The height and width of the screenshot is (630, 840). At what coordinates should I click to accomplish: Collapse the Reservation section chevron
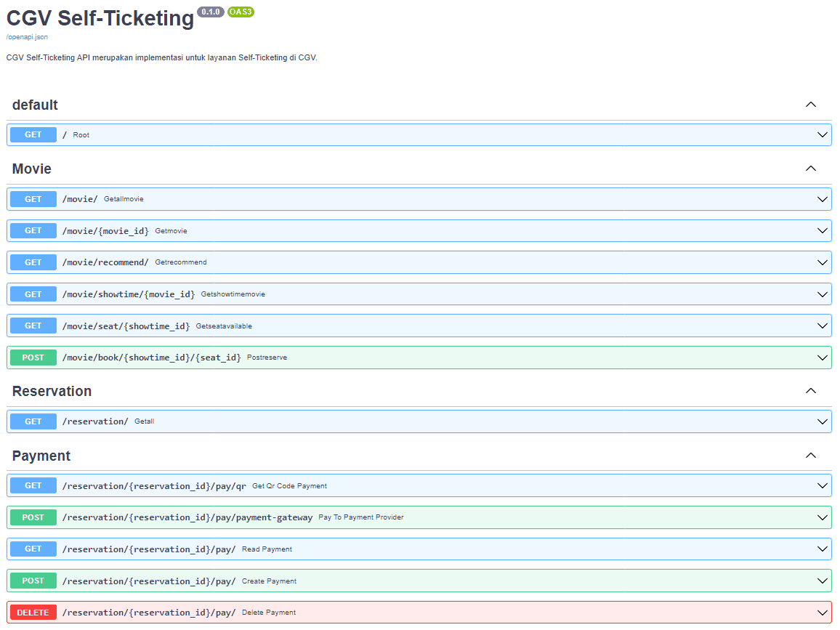tap(811, 391)
